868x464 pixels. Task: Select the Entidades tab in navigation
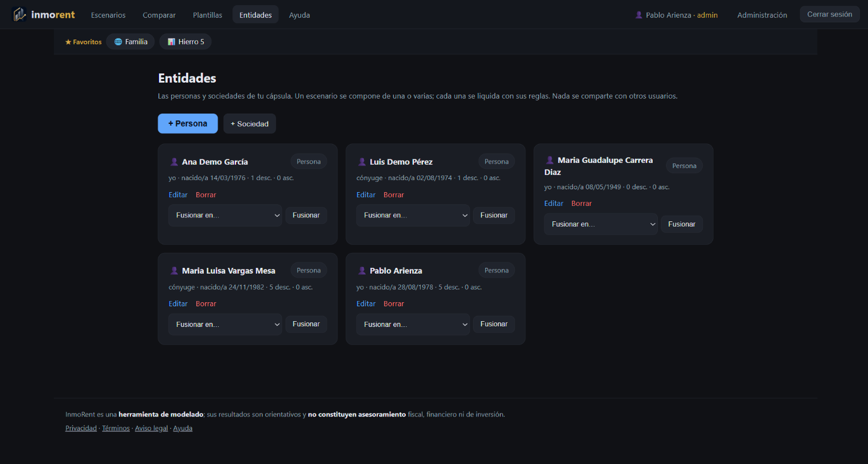click(x=255, y=15)
